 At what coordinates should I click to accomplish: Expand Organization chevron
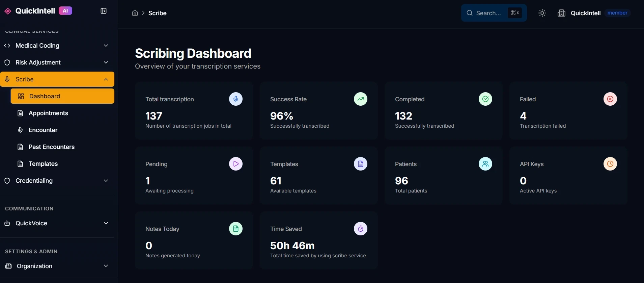106,266
